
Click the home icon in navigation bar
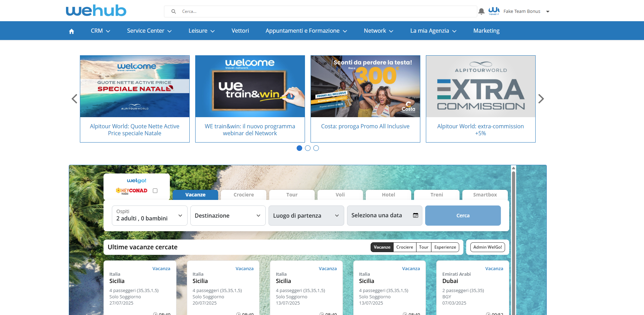click(72, 31)
